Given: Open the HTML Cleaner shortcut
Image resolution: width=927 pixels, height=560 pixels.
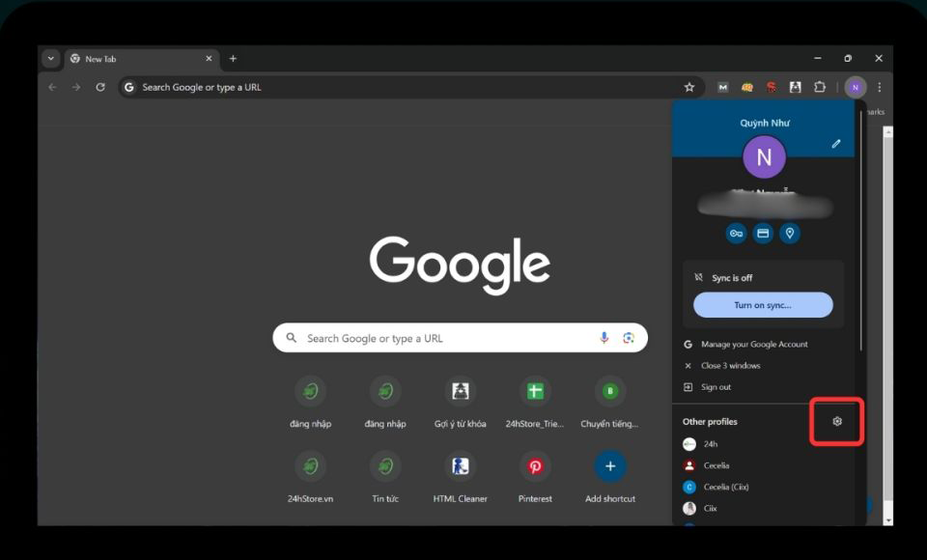Looking at the screenshot, I should click(460, 477).
